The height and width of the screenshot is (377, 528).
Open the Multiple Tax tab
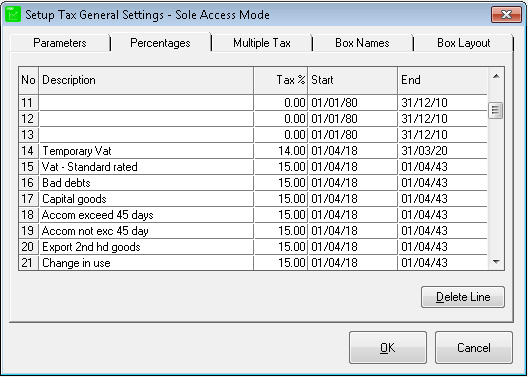click(x=262, y=43)
